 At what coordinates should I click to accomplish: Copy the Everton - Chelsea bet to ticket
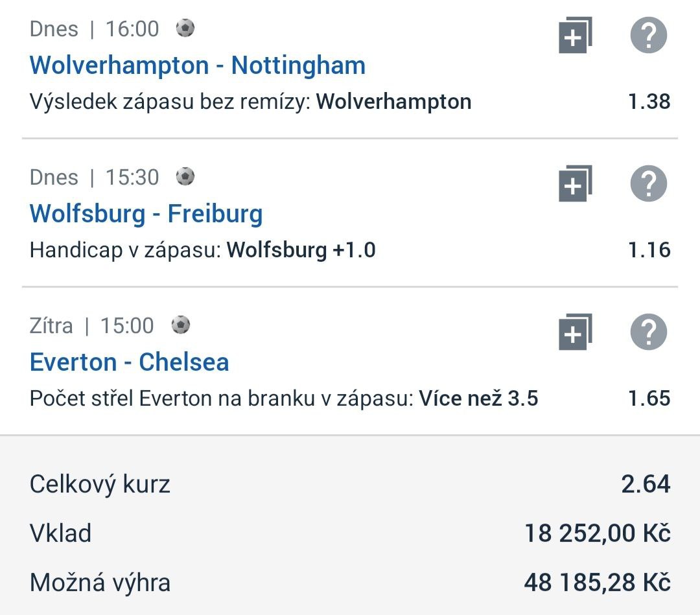[x=576, y=332]
